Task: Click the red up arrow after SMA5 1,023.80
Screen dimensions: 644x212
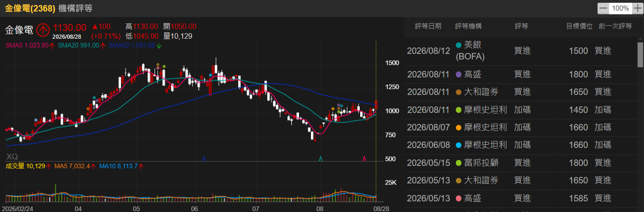Action: click(x=53, y=45)
